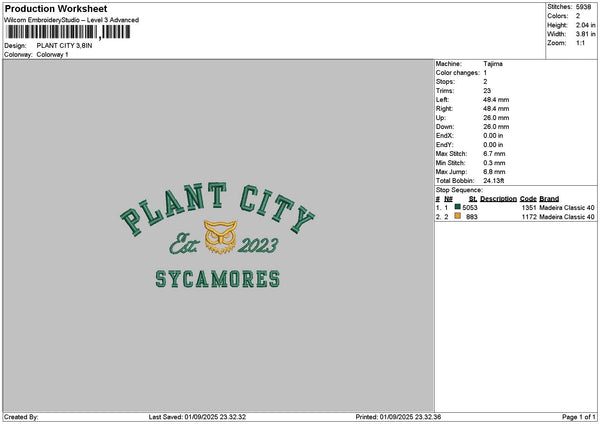This screenshot has height=424, width=600.
Task: Select the orange color swatch in stop 2
Action: (457, 216)
